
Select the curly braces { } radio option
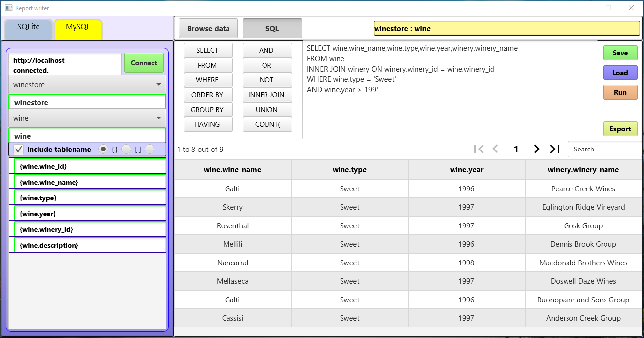[x=103, y=149]
